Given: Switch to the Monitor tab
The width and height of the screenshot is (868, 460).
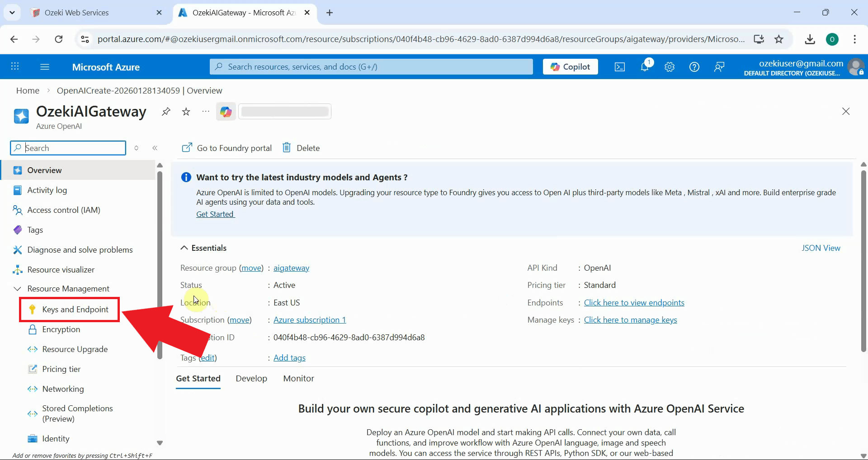Looking at the screenshot, I should pyautogui.click(x=298, y=379).
